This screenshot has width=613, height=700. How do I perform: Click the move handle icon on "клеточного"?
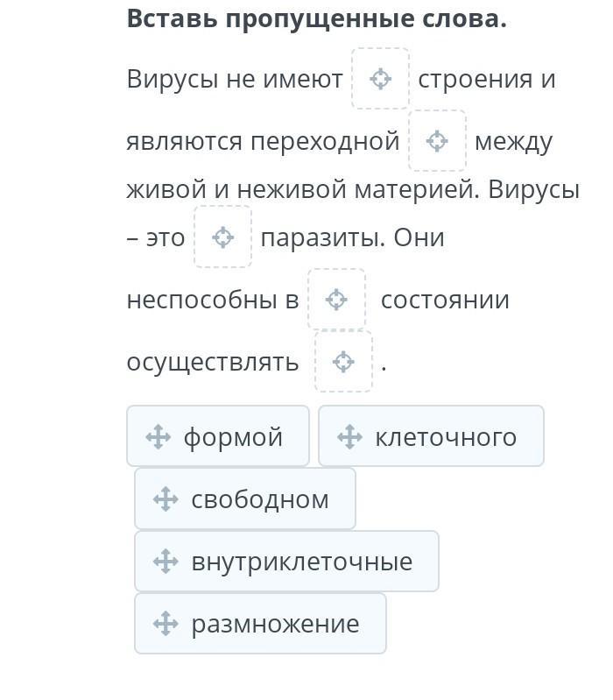(349, 436)
